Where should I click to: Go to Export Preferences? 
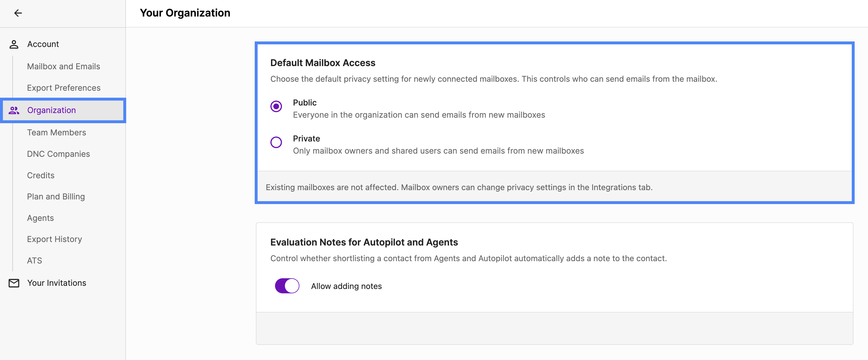[64, 88]
